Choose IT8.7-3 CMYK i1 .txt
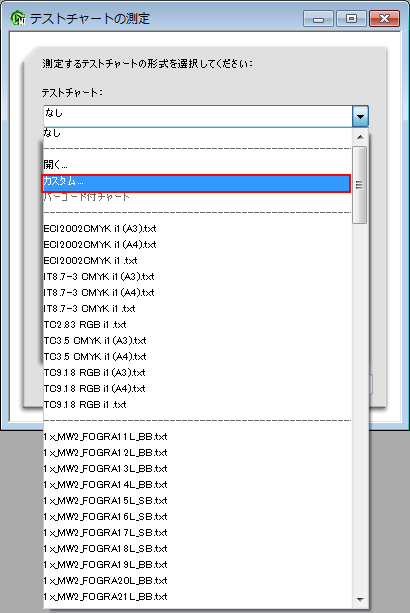Image resolution: width=410 pixels, height=613 pixels. (x=197, y=308)
